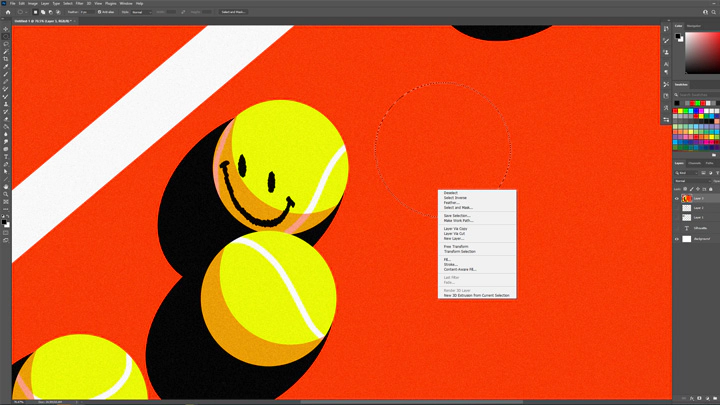Screen dimensions: 720x405
Task: Toggle Quick Mask mode
Action: [x=6, y=233]
